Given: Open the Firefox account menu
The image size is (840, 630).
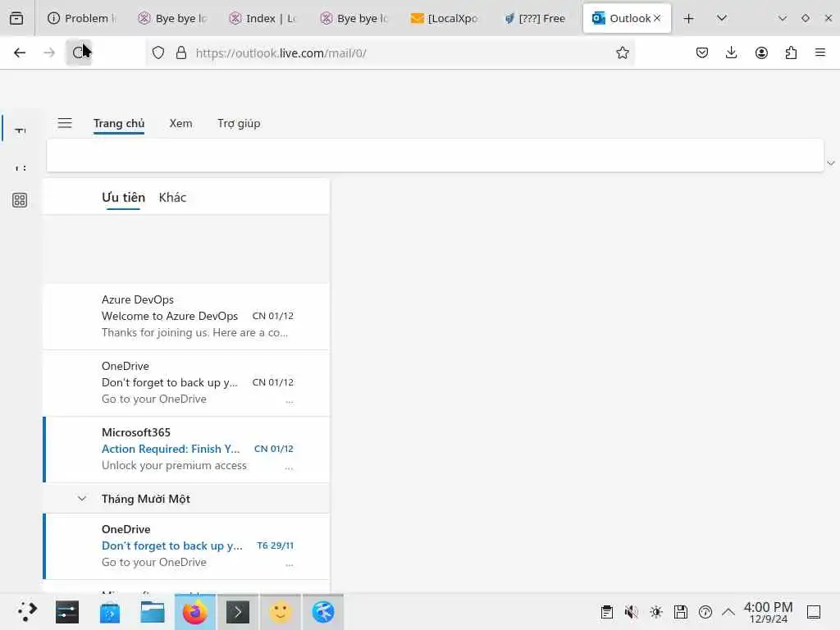Looking at the screenshot, I should [x=761, y=52].
